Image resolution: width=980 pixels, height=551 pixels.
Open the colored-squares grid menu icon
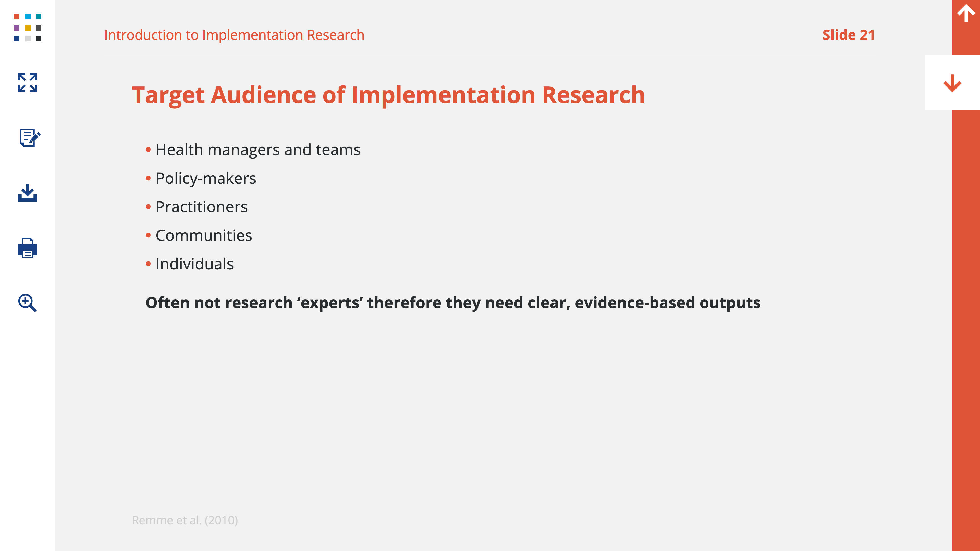[27, 27]
